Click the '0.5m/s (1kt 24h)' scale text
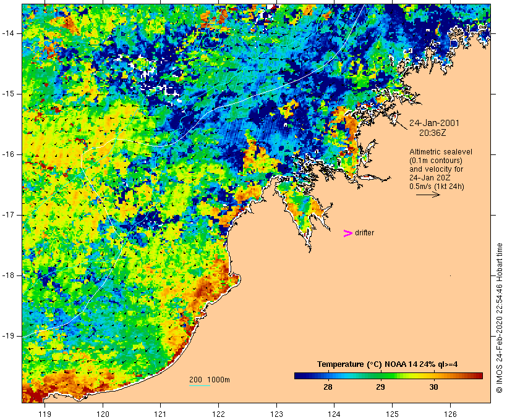The width and height of the screenshot is (507, 420). (x=437, y=187)
